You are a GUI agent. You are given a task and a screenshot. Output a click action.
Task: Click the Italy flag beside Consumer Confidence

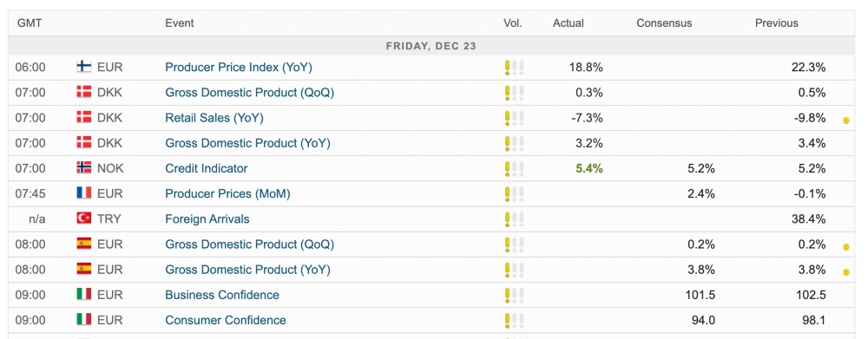83,320
